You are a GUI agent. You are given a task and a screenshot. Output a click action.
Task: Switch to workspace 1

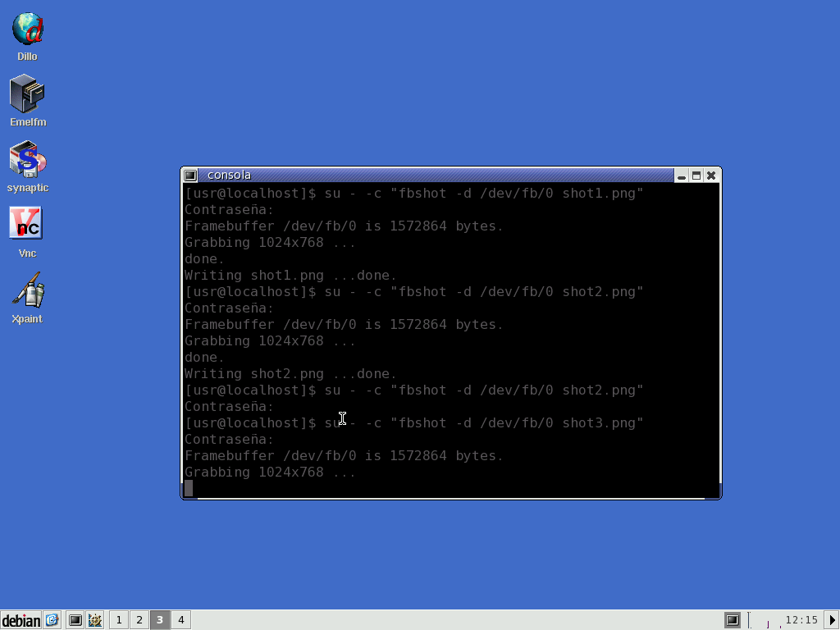pyautogui.click(x=119, y=620)
